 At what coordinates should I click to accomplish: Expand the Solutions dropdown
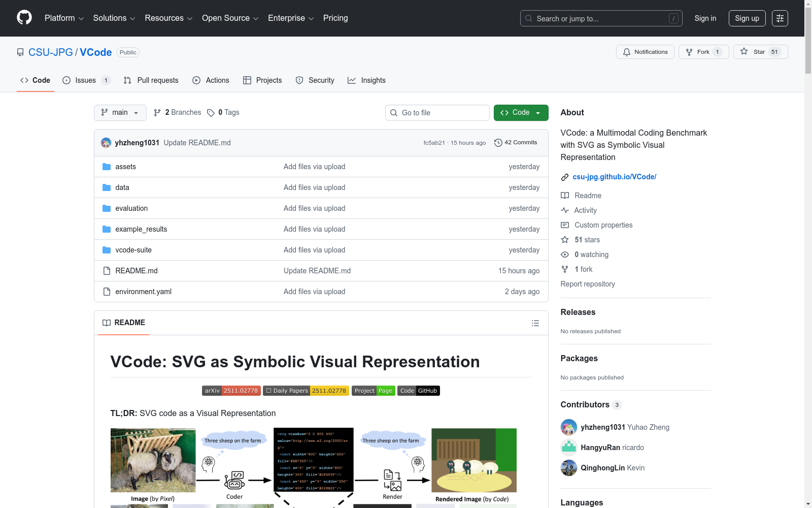pyautogui.click(x=114, y=18)
